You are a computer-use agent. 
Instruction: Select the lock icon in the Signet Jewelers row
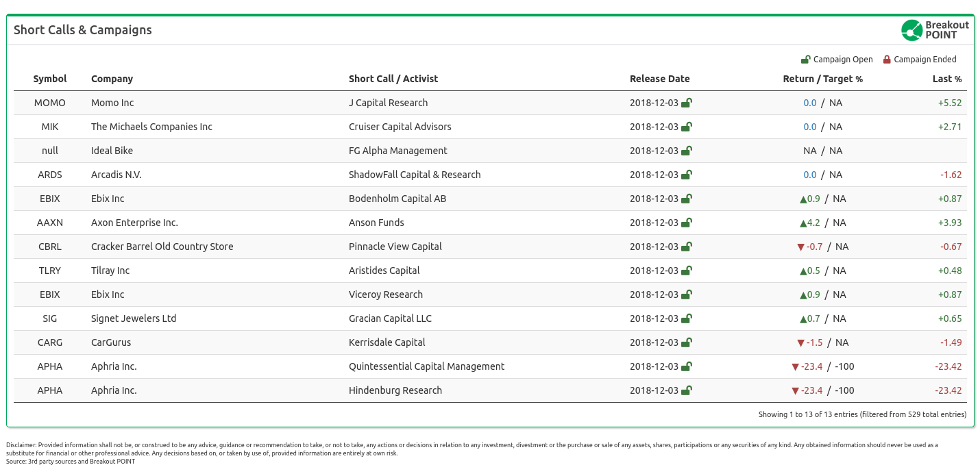(x=687, y=318)
